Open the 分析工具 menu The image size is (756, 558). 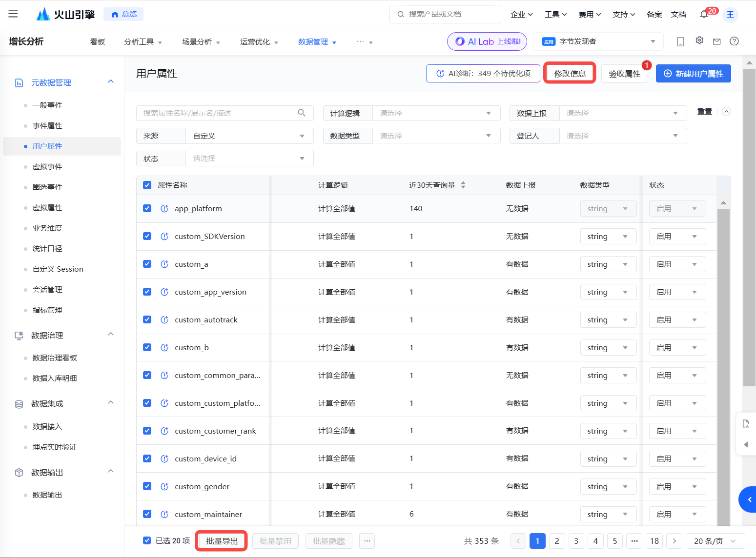tap(143, 42)
